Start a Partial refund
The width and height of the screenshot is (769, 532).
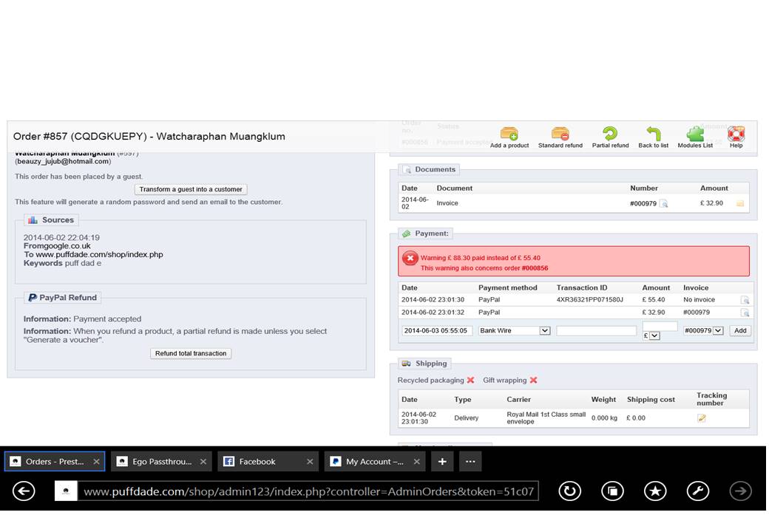pos(610,133)
